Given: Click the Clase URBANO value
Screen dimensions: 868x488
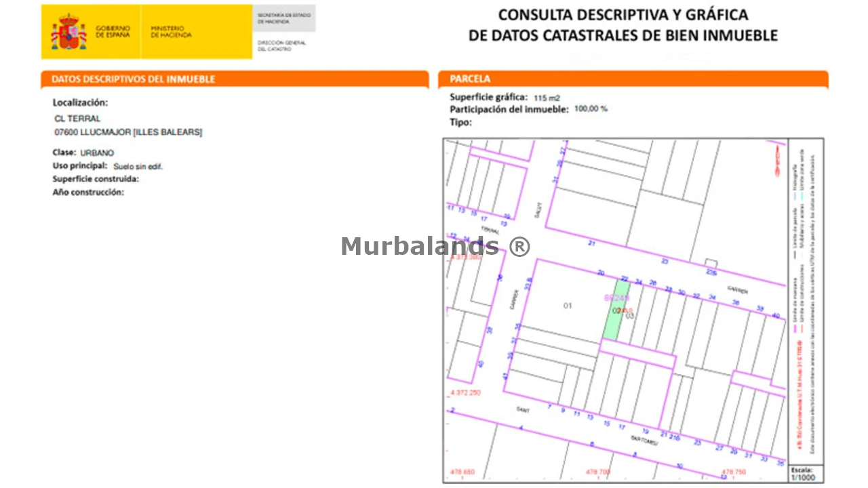Looking at the screenshot, I should (97, 153).
